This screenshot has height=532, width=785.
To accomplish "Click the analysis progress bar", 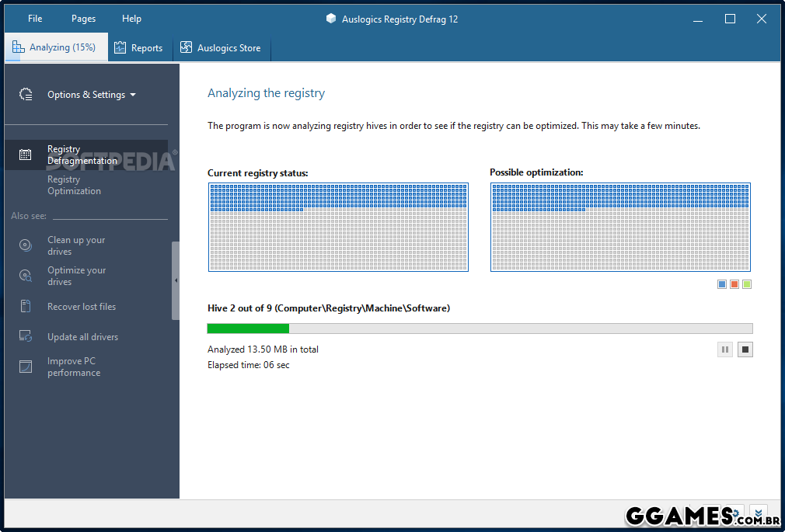I will pos(480,329).
